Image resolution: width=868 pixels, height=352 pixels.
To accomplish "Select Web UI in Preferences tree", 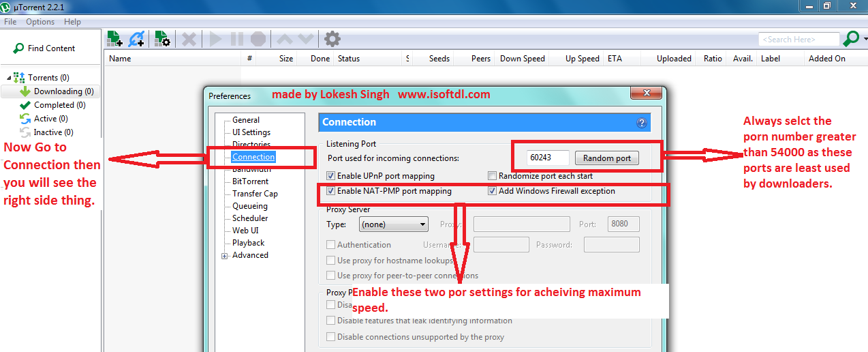I will pos(245,231).
